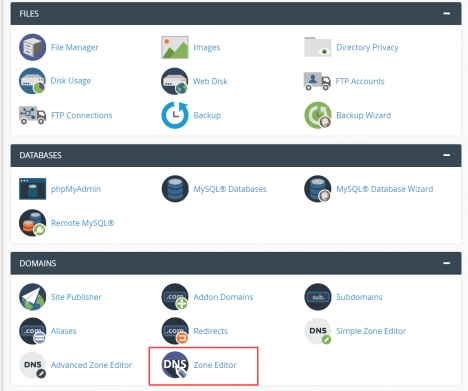
Task: Collapse the Files section
Action: point(447,14)
